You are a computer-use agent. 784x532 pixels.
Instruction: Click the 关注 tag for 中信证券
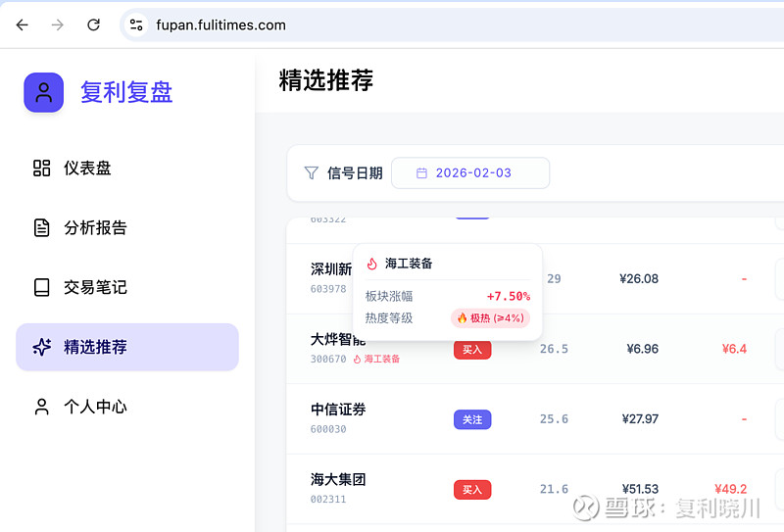click(472, 419)
